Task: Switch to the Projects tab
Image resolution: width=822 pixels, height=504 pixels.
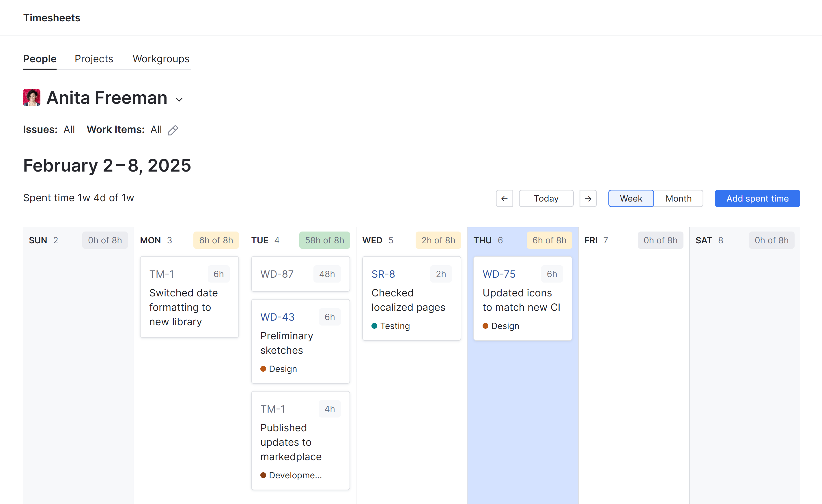Action: pyautogui.click(x=94, y=59)
